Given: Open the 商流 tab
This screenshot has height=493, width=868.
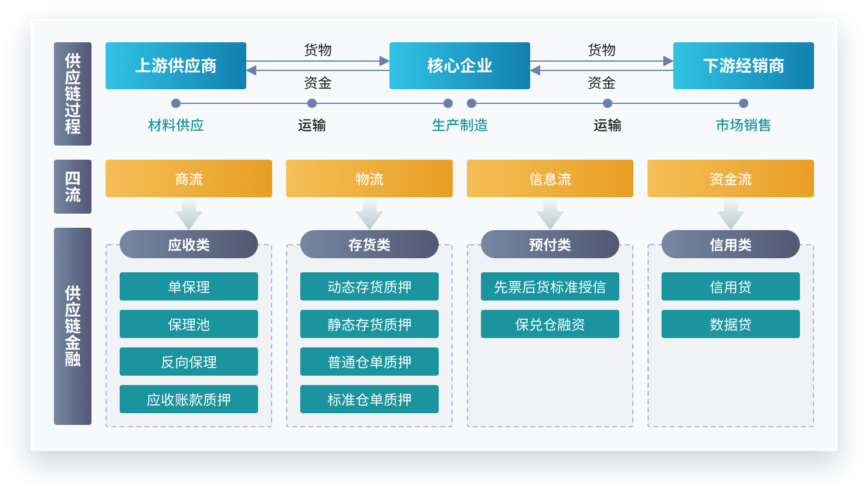Looking at the screenshot, I should 188,178.
